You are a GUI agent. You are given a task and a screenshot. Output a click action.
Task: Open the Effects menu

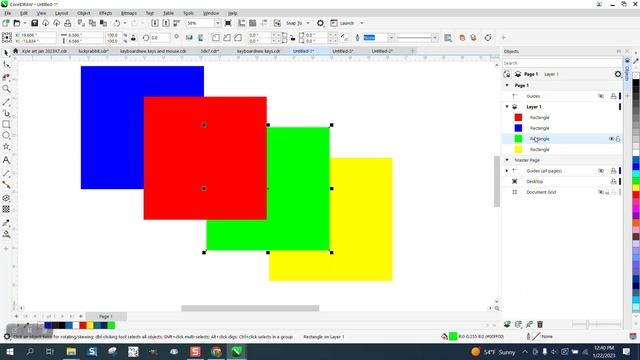click(105, 13)
